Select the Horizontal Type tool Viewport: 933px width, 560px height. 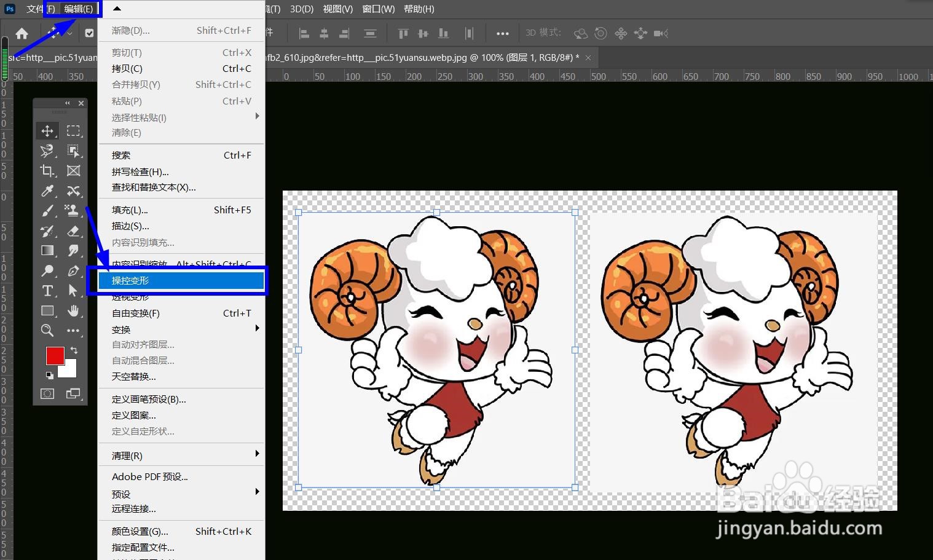pyautogui.click(x=47, y=291)
